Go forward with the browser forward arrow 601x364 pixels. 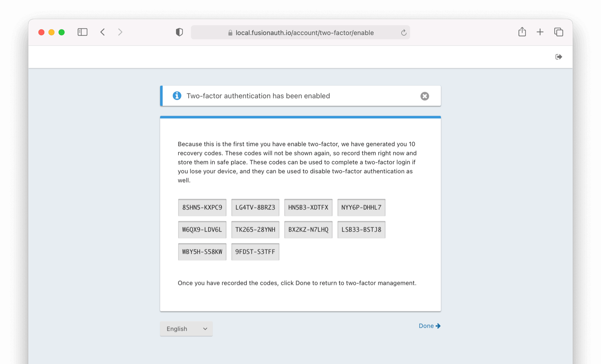point(120,32)
